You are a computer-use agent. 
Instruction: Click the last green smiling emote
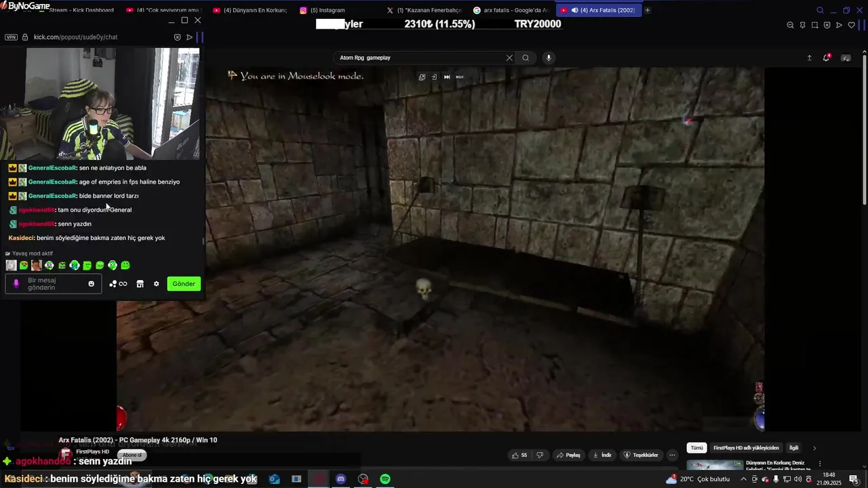point(125,265)
